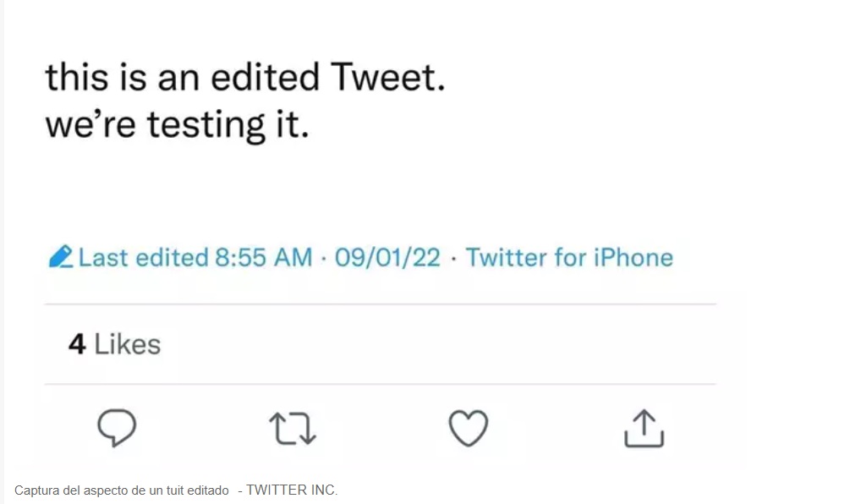Viewport: 861px width, 504px height.
Task: Click the "TWITTER INC." credit text
Action: coord(292,490)
